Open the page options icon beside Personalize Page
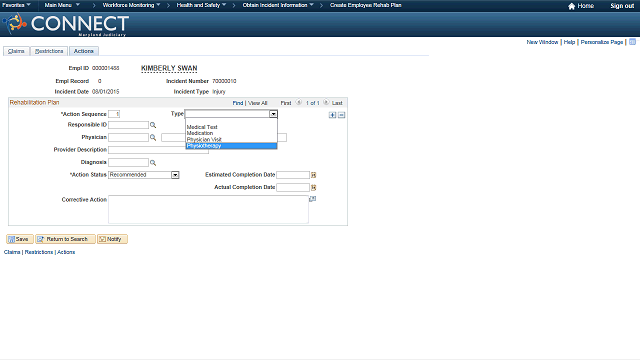The width and height of the screenshot is (640, 360). [x=632, y=42]
